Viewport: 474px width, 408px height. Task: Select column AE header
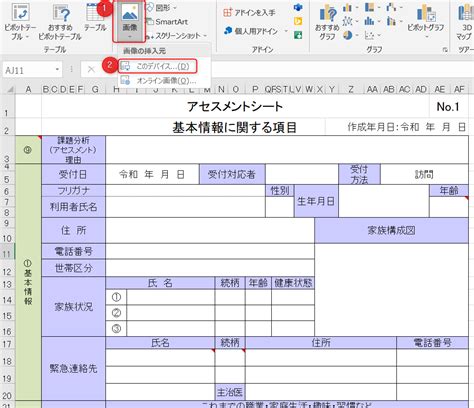point(439,89)
